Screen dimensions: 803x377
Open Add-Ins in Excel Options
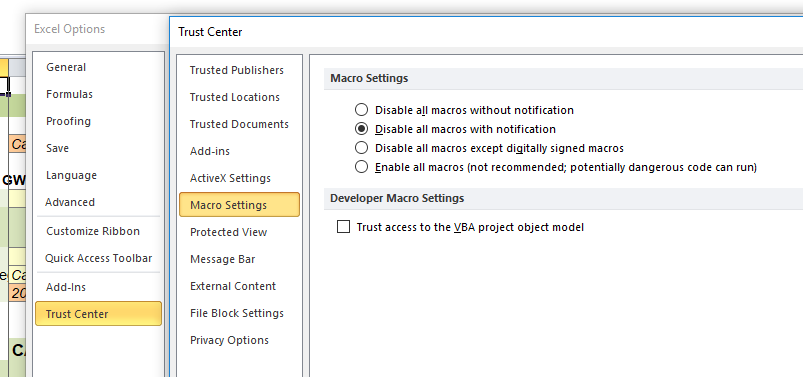coord(66,287)
